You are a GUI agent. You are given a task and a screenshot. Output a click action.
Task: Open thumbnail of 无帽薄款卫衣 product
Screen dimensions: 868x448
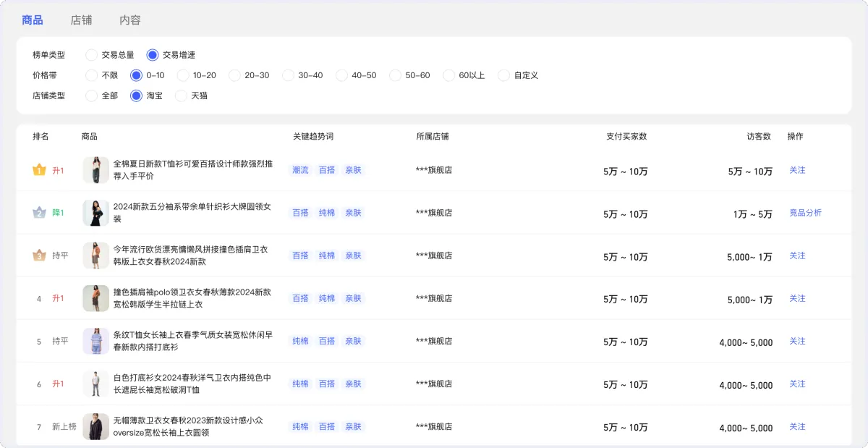96,426
